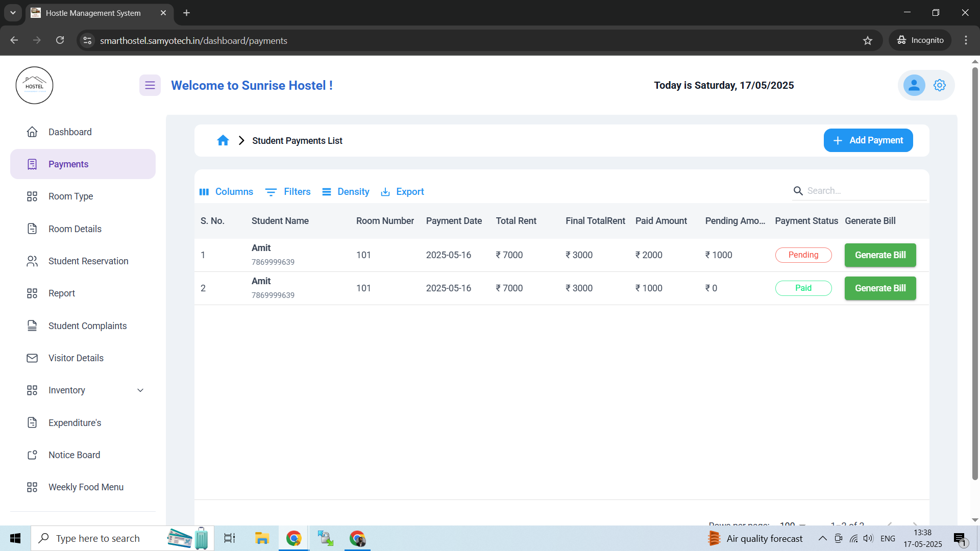Expand the Inventory submenu chevron
Image resolution: width=980 pixels, height=551 pixels.
[x=140, y=390]
